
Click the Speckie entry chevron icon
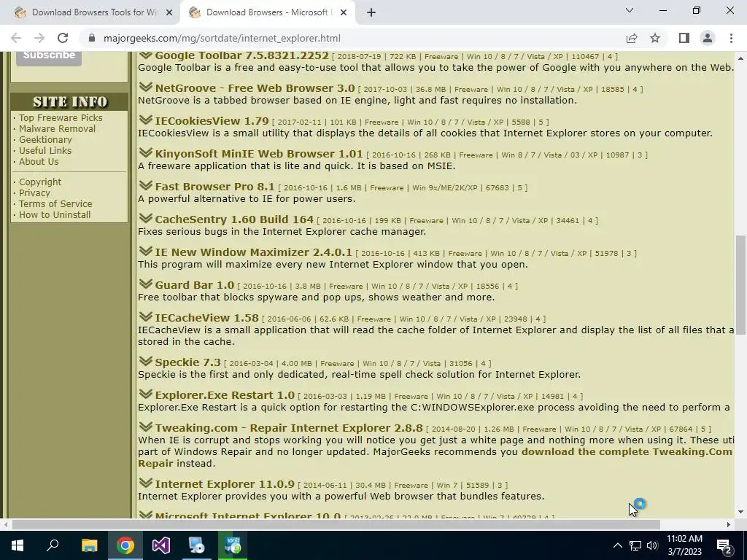pos(146,362)
